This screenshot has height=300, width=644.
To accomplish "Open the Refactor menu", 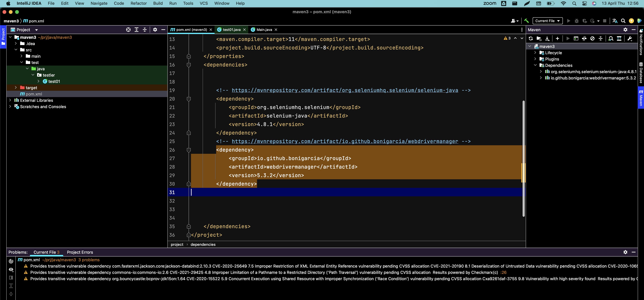I will coord(138,3).
